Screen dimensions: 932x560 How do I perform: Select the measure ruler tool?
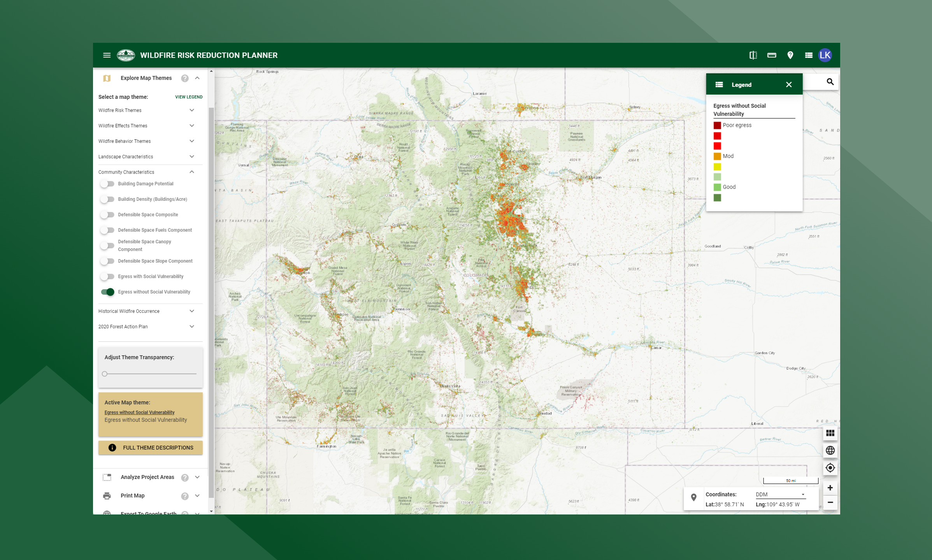click(771, 55)
